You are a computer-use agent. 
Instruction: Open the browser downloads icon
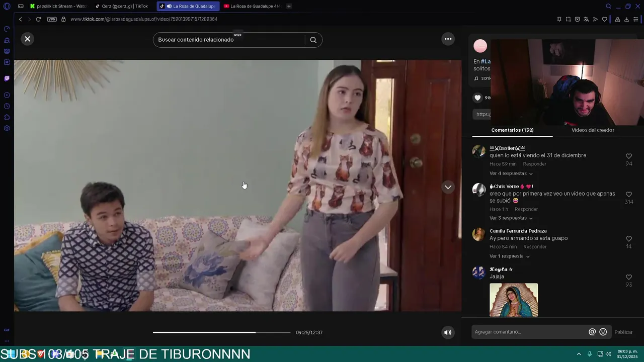(x=626, y=19)
